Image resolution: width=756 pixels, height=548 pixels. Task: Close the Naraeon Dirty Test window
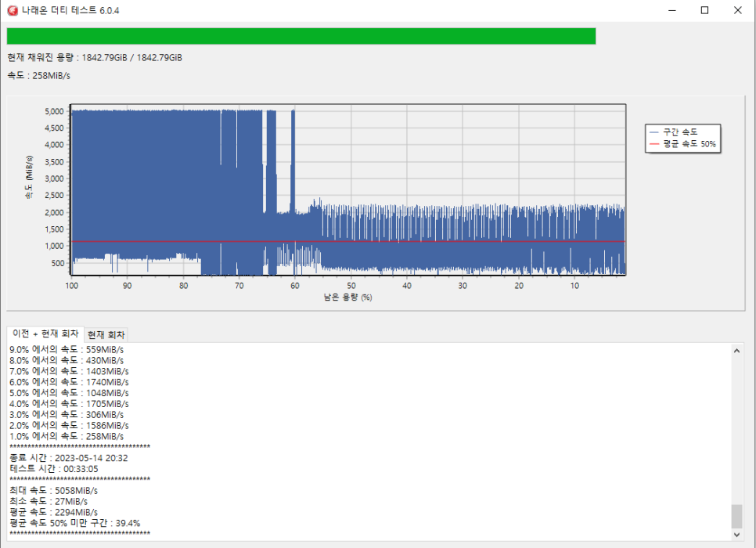tap(738, 10)
